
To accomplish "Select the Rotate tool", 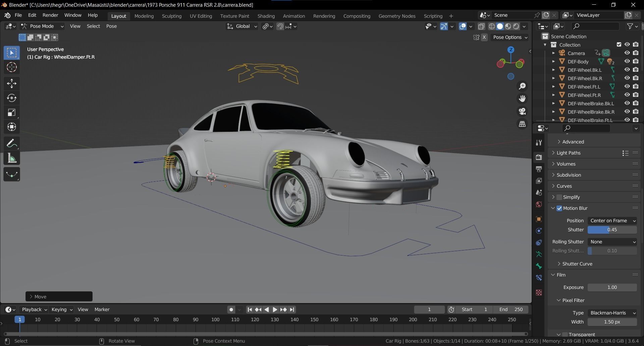I will click(12, 98).
